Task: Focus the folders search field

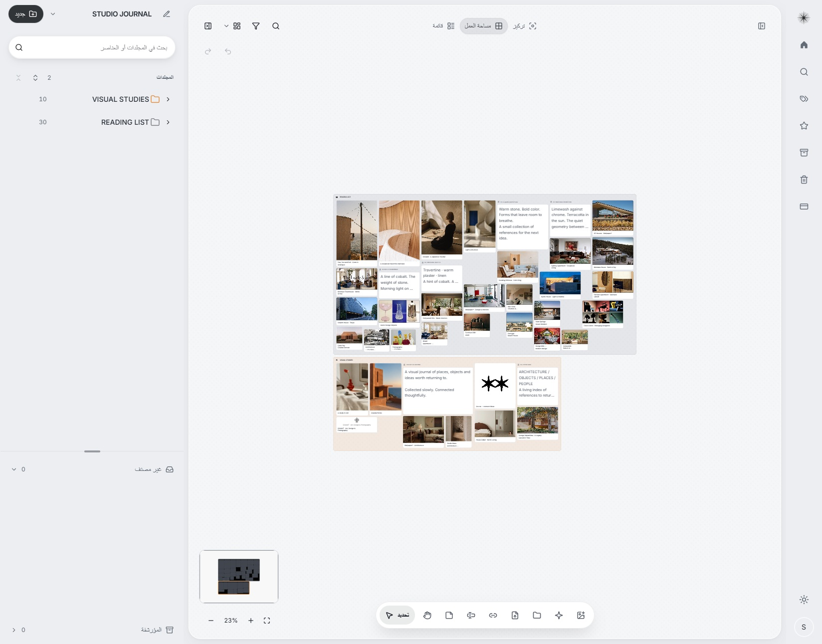Action: 92,47
